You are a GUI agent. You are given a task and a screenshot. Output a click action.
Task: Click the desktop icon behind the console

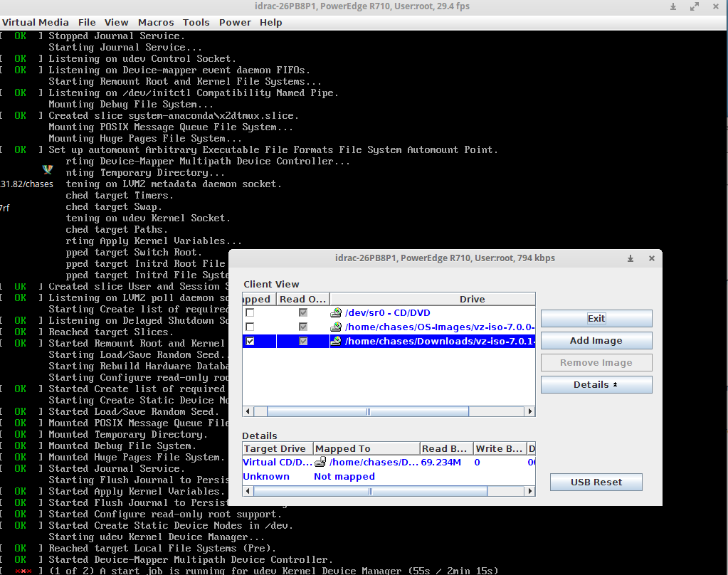point(48,169)
